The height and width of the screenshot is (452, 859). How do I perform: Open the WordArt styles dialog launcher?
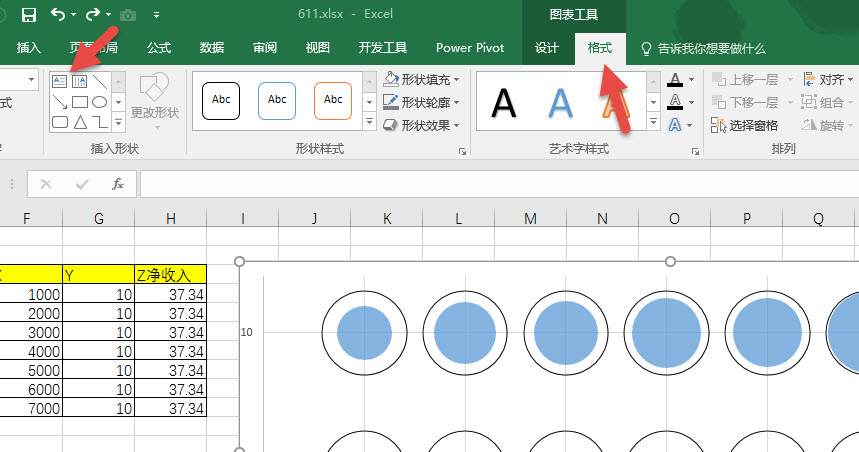695,151
